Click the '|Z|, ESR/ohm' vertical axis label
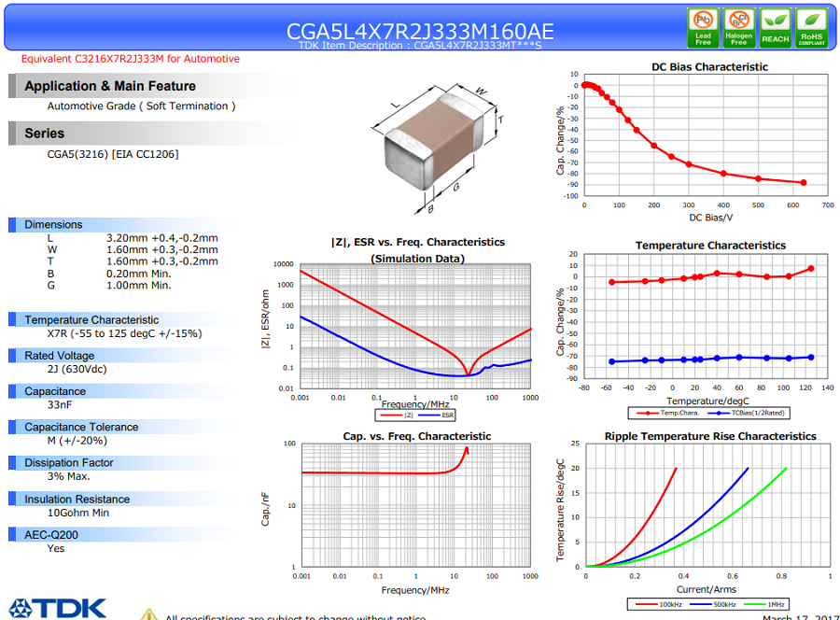Viewport: 840px width, 620px height. tap(265, 319)
